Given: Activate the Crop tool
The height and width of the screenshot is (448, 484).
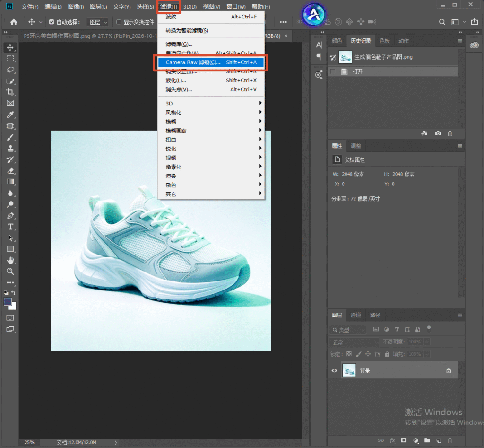Looking at the screenshot, I should pos(10,92).
